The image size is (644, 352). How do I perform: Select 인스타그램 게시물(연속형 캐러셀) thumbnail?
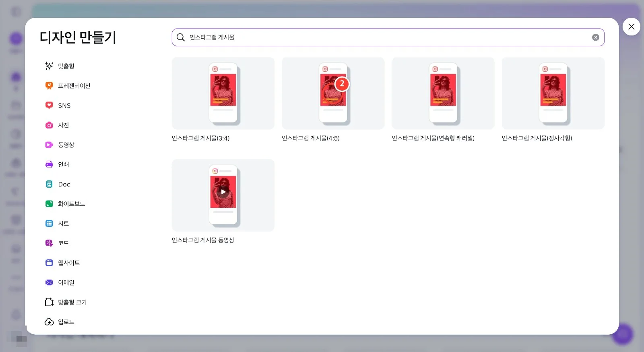[x=443, y=93]
